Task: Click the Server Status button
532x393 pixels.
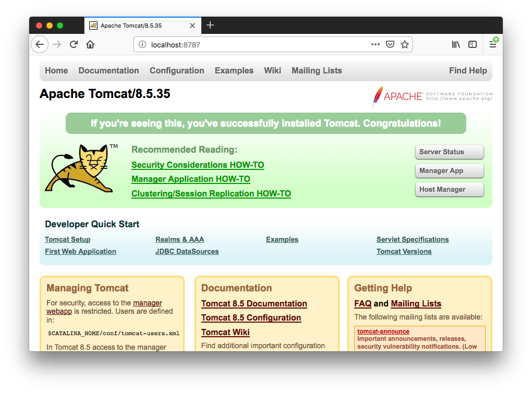Action: (x=449, y=152)
